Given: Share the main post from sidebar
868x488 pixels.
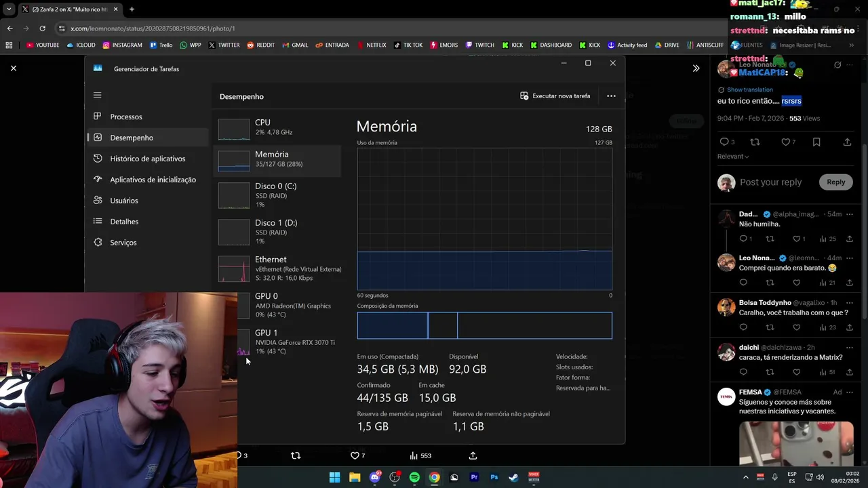Looking at the screenshot, I should click(847, 142).
